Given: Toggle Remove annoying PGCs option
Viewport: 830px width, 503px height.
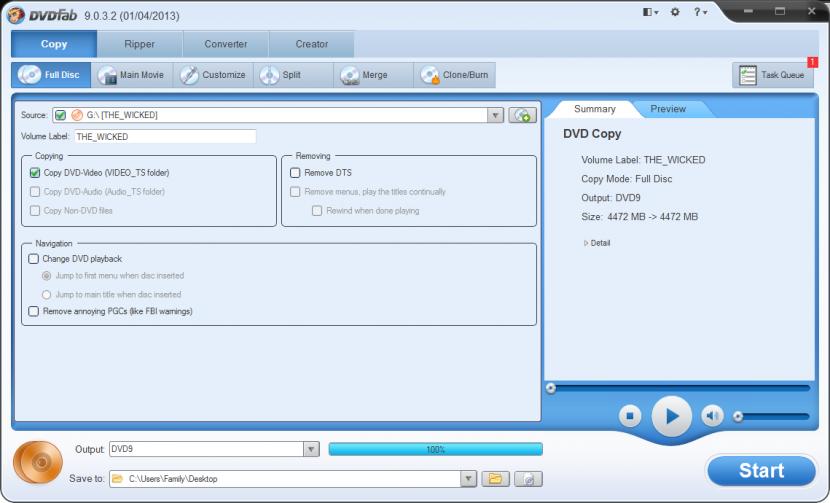Looking at the screenshot, I should 34,311.
